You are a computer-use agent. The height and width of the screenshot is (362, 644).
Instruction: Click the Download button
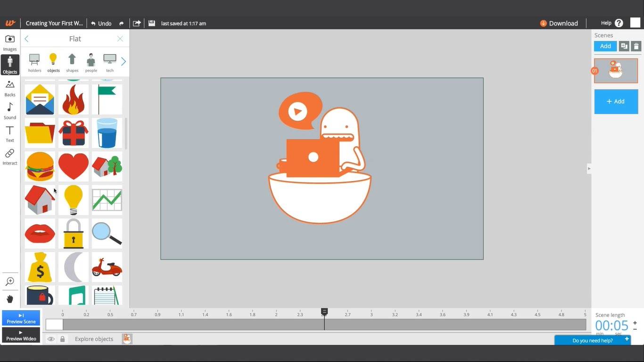(x=559, y=23)
